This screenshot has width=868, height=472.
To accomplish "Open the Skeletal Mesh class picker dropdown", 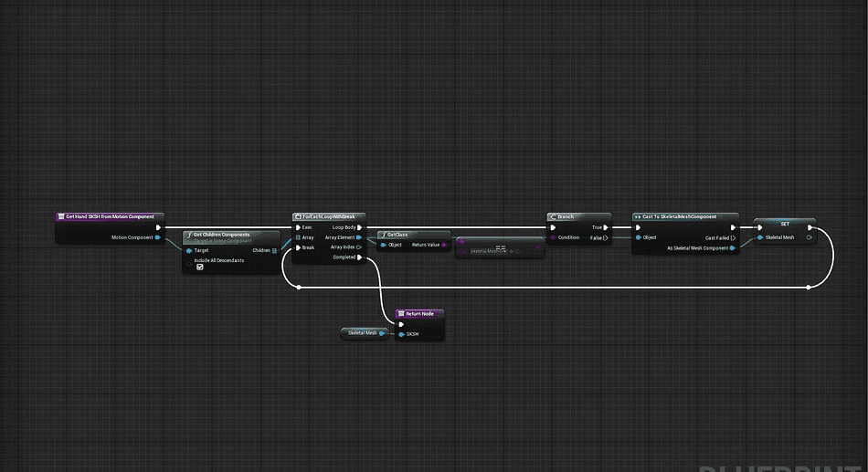I will click(488, 251).
